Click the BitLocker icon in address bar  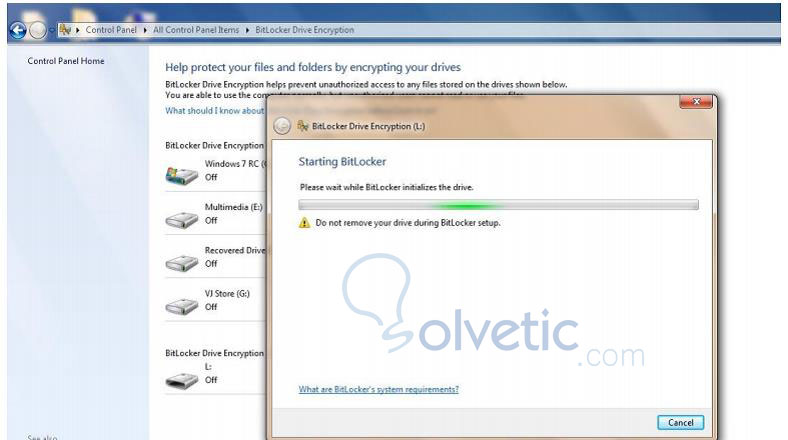click(65, 30)
